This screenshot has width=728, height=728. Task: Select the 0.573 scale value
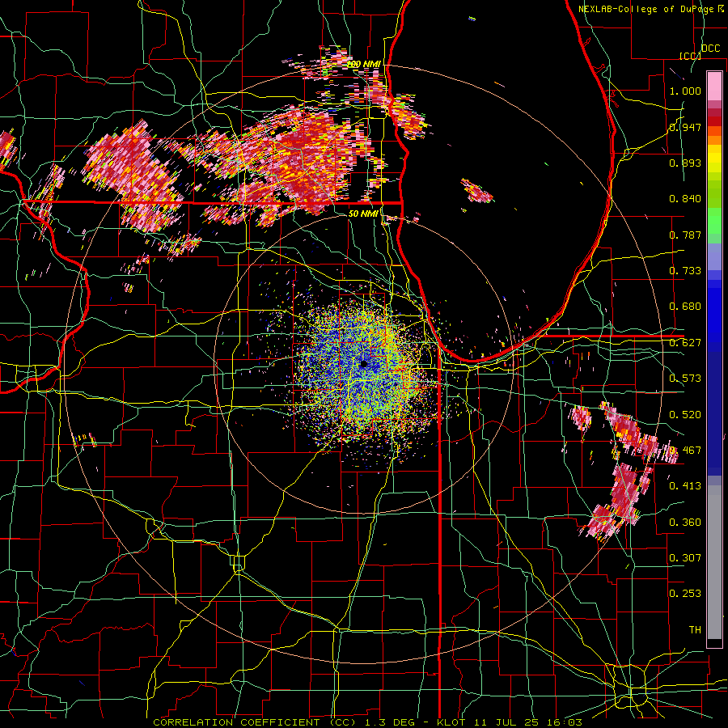(685, 379)
